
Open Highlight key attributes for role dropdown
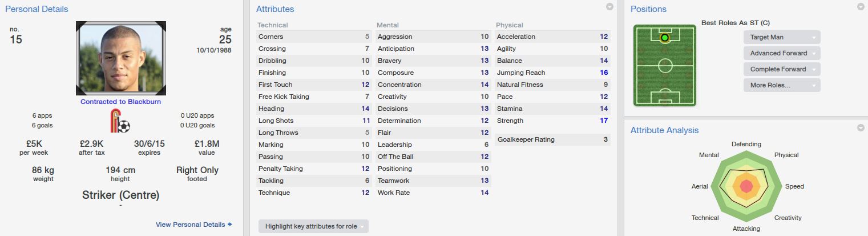(313, 226)
